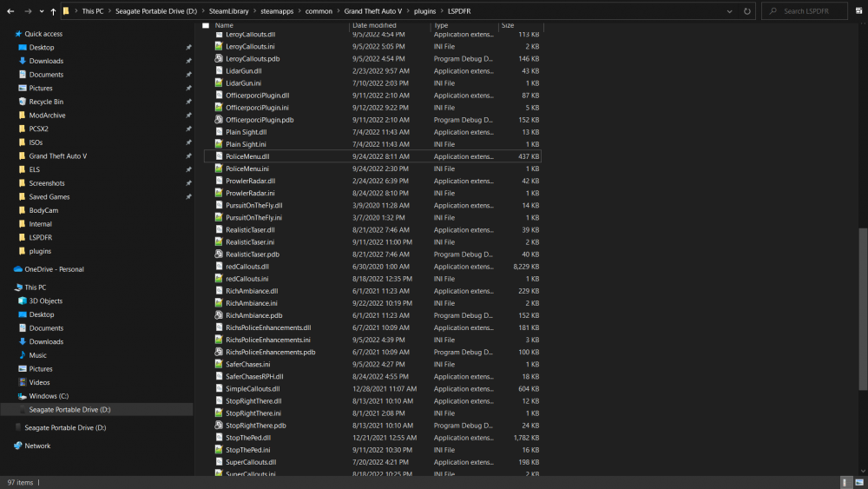Viewport: 868px width, 489px height.
Task: Select StopRightThere.pdb file icon
Action: [219, 426]
